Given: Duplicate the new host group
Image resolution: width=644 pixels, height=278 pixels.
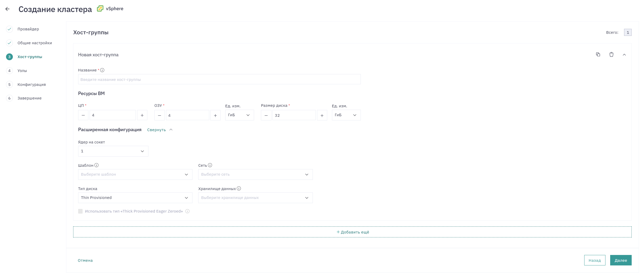Looking at the screenshot, I should tap(598, 54).
